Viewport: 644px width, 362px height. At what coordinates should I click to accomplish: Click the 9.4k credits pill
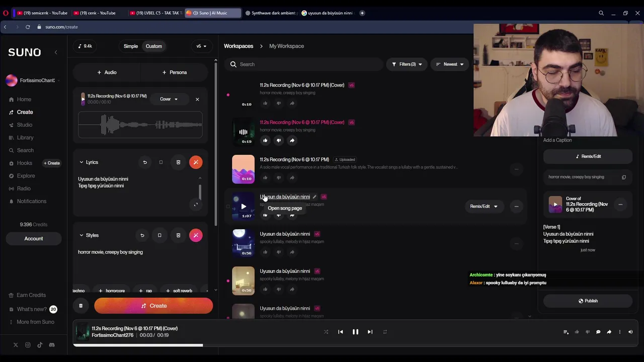click(86, 46)
